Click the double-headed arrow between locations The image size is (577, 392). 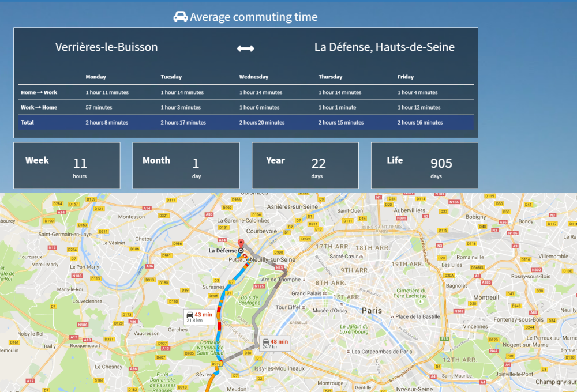pyautogui.click(x=245, y=48)
